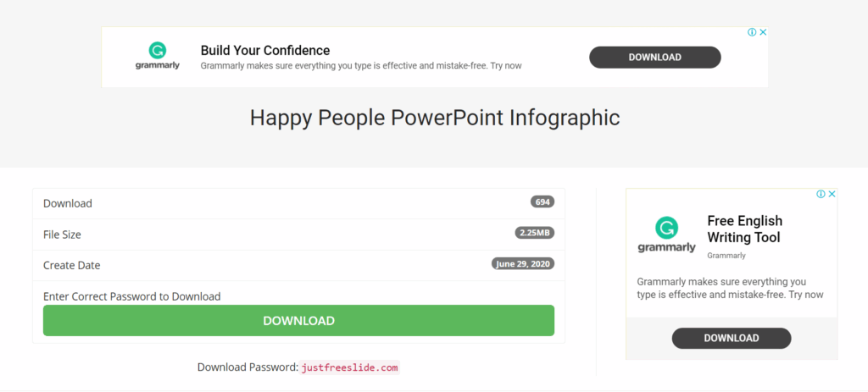This screenshot has width=868, height=392.
Task: Click the Grammarly logo in sidebar ad
Action: coord(666,235)
